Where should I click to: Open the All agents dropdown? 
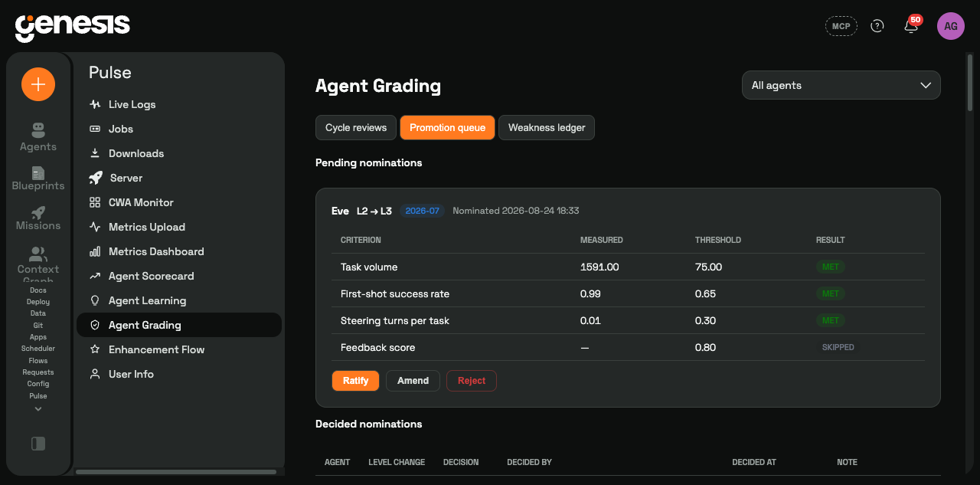coord(841,85)
